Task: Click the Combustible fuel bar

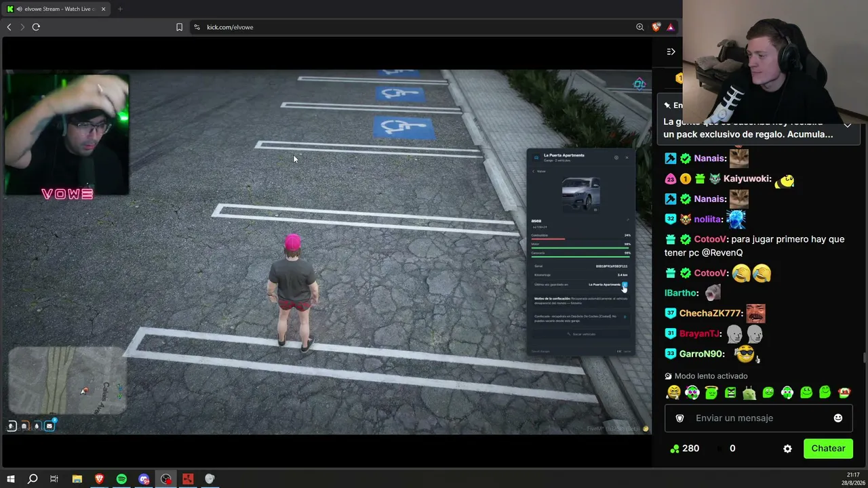Action: pos(581,239)
